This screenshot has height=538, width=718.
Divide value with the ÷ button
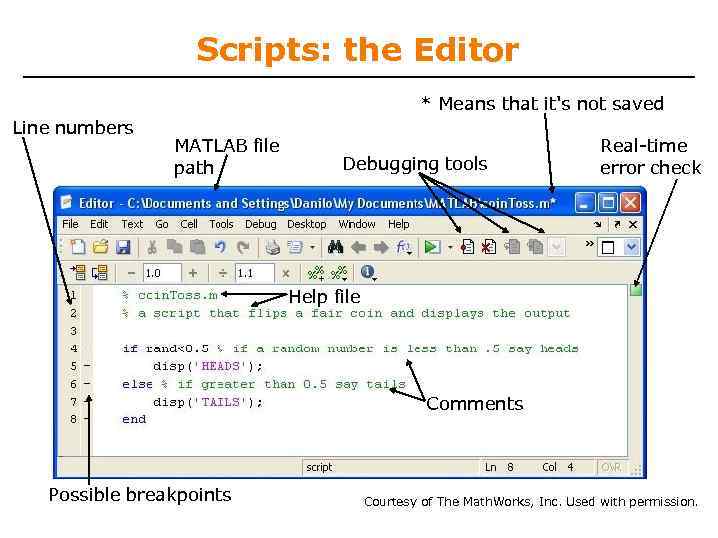223,273
